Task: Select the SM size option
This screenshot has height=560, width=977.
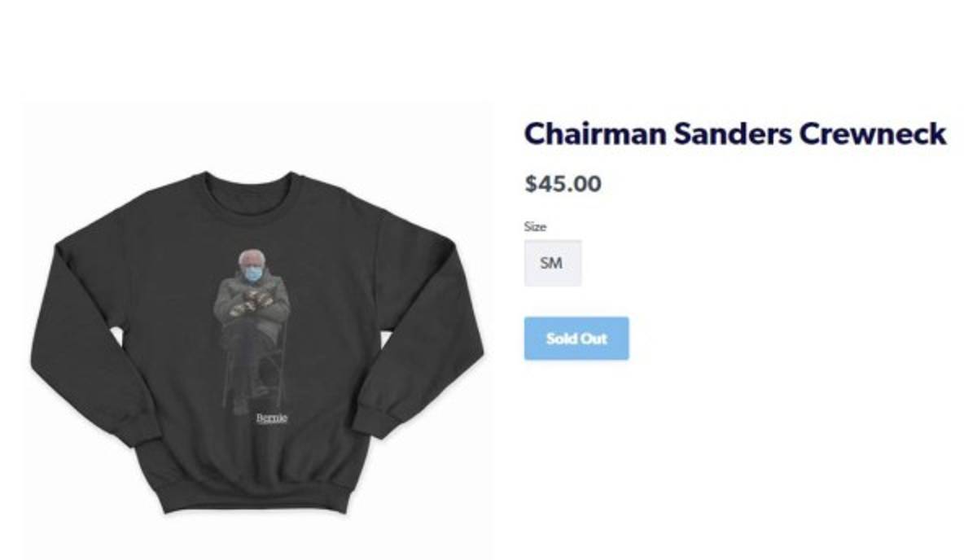Action: 553,263
